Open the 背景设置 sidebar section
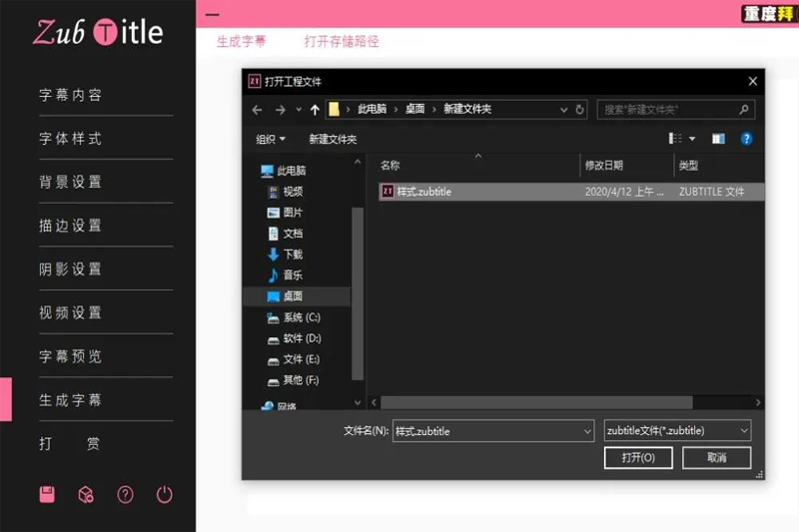The height and width of the screenshot is (532, 799). point(70,182)
